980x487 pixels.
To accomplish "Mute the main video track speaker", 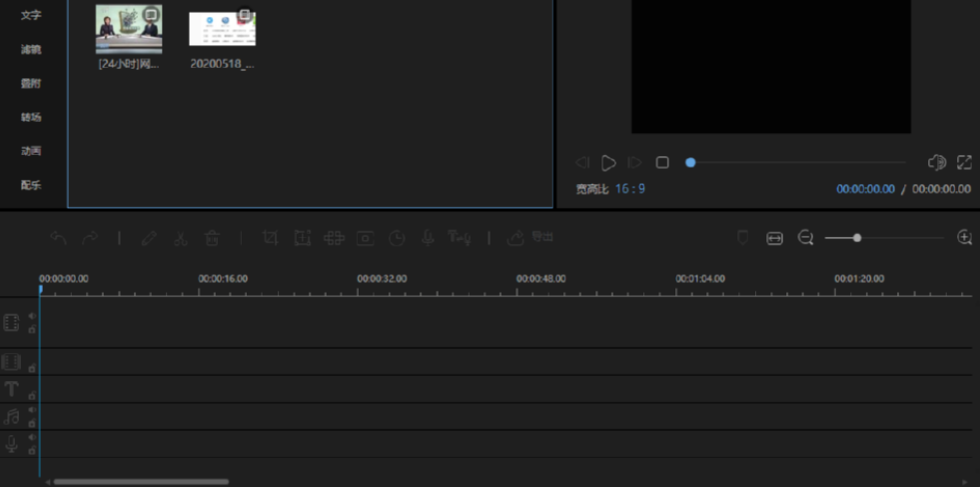I will pyautogui.click(x=32, y=316).
